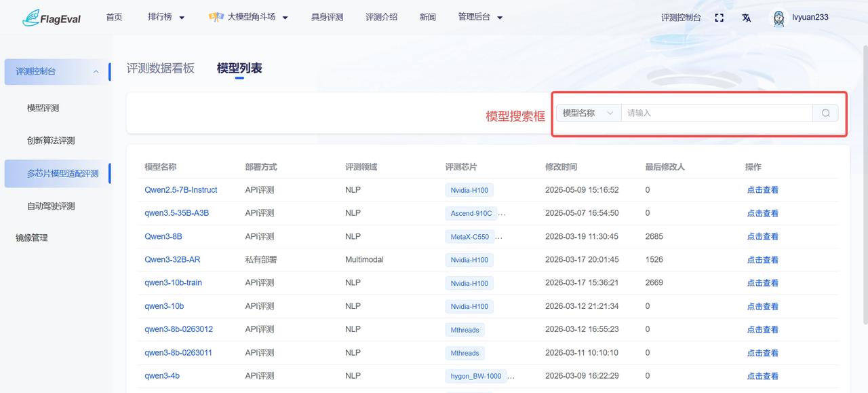Open the 模型名称 search type dropdown
Screen dimensions: 868x393
589,113
